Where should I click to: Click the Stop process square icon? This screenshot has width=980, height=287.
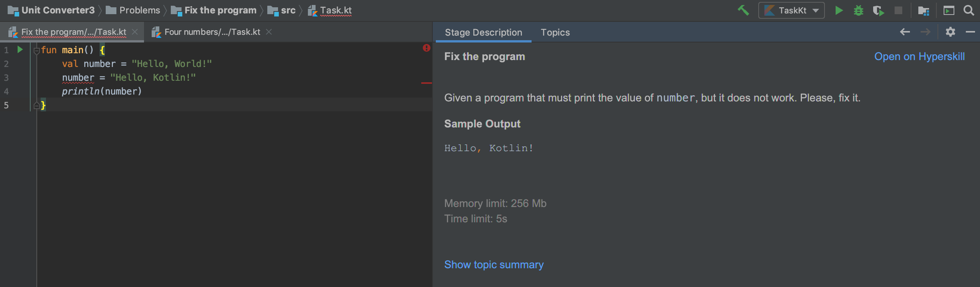point(898,10)
